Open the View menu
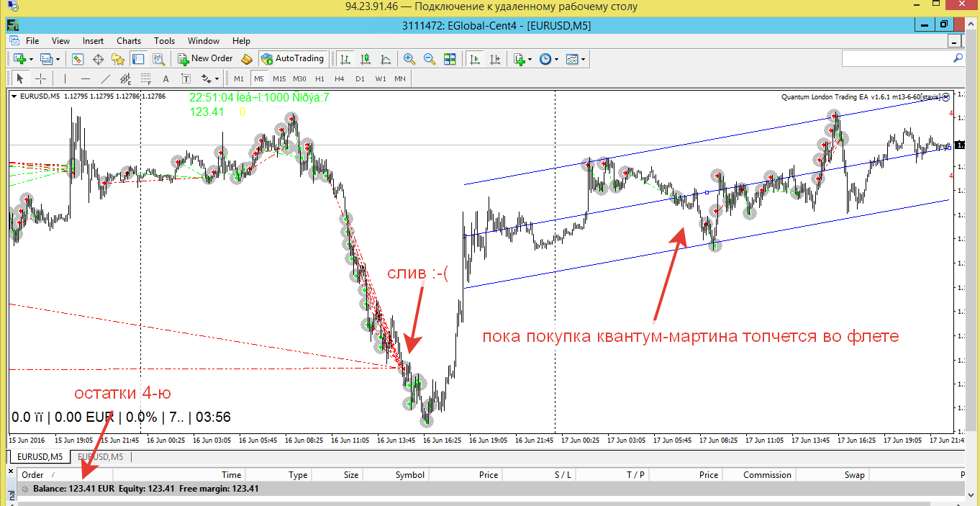Image resolution: width=980 pixels, height=506 pixels. (x=61, y=41)
